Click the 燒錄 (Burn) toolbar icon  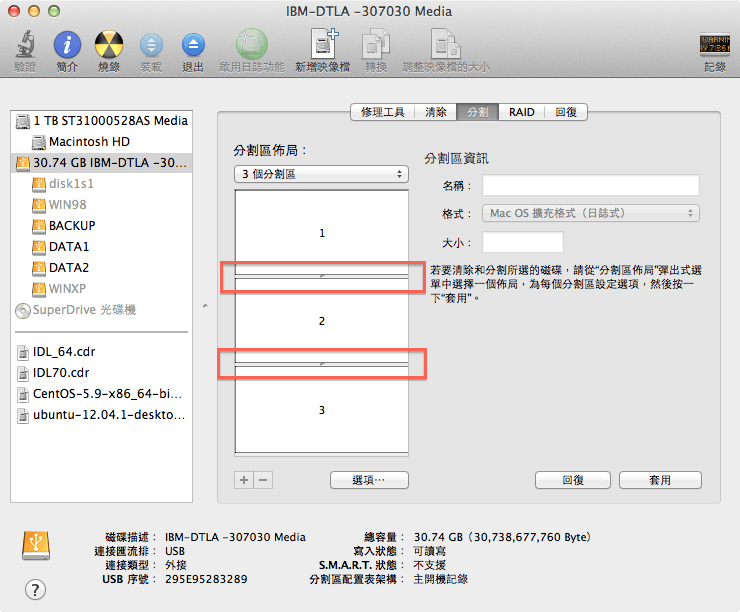click(x=109, y=45)
